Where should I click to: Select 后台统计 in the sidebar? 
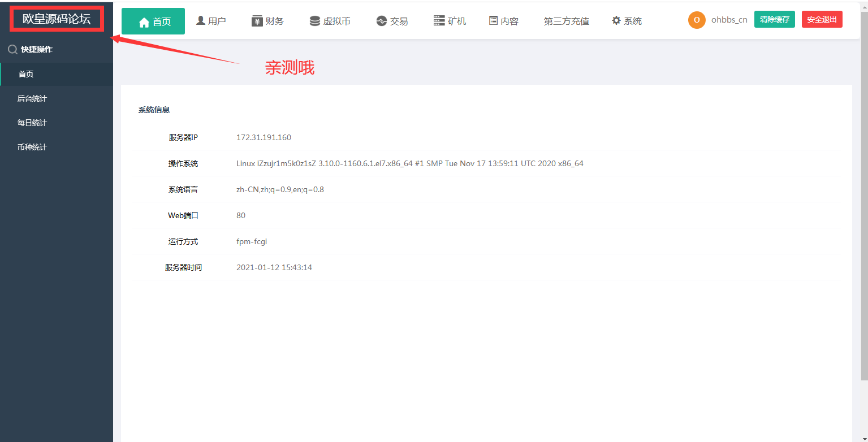[32, 98]
